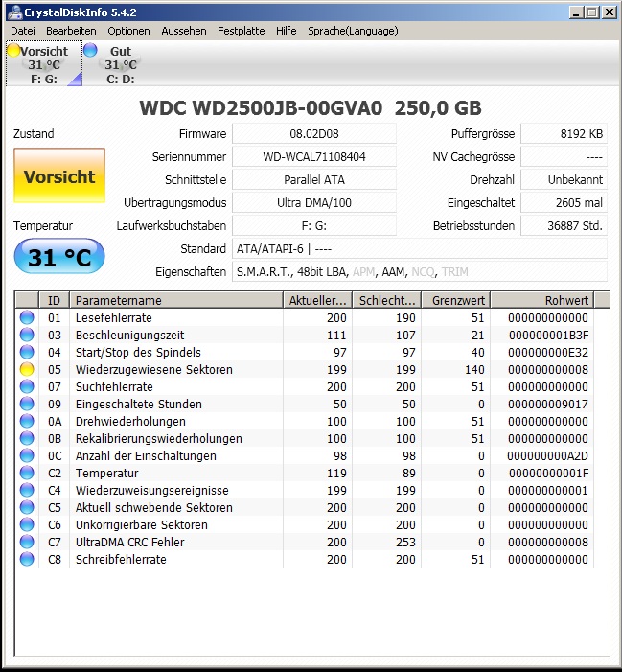Open the Bearbeiten menu
The image size is (622, 672).
tap(71, 31)
